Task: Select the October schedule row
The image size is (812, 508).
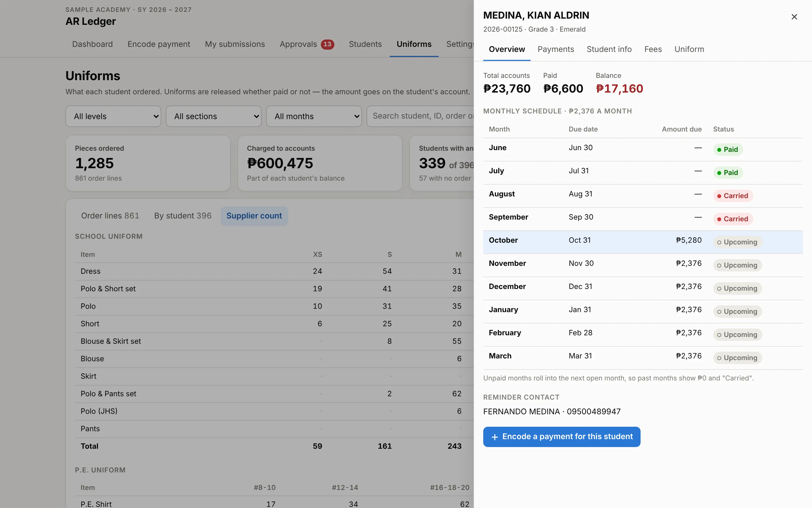Action: click(643, 242)
